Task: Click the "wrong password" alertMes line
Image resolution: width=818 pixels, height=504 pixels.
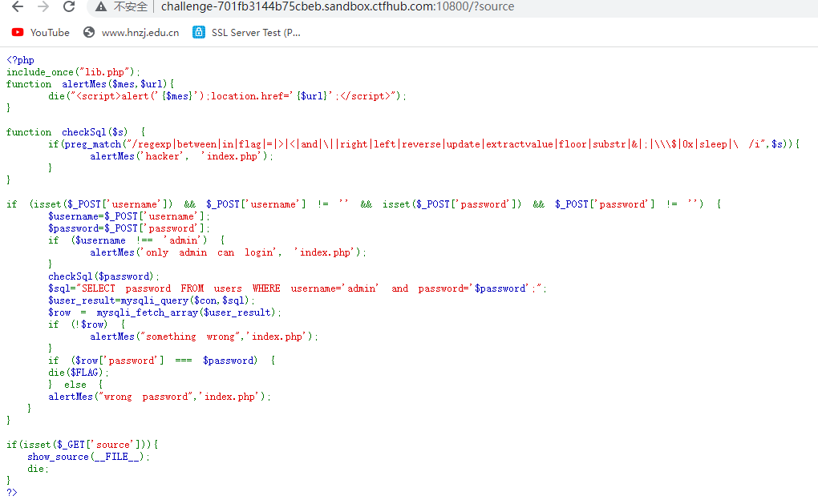Action: [160, 396]
